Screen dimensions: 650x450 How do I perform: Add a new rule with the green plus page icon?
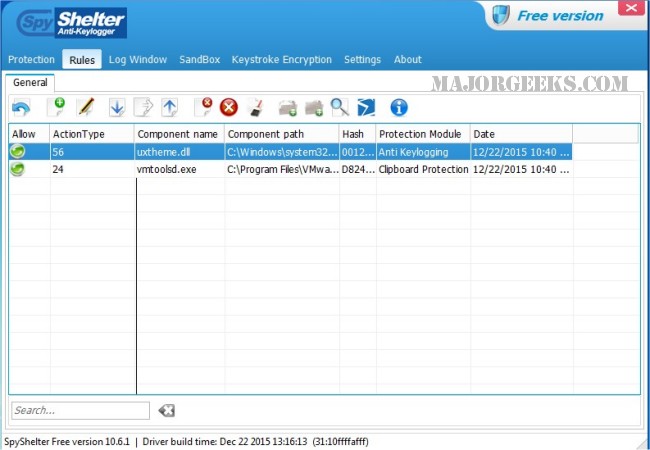56,107
